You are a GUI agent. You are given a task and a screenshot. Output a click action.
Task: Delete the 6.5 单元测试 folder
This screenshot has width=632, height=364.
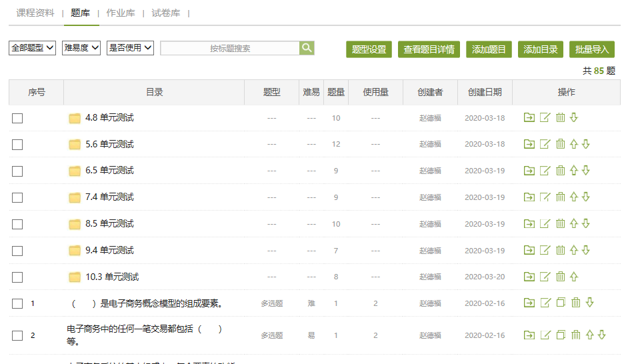(x=561, y=171)
